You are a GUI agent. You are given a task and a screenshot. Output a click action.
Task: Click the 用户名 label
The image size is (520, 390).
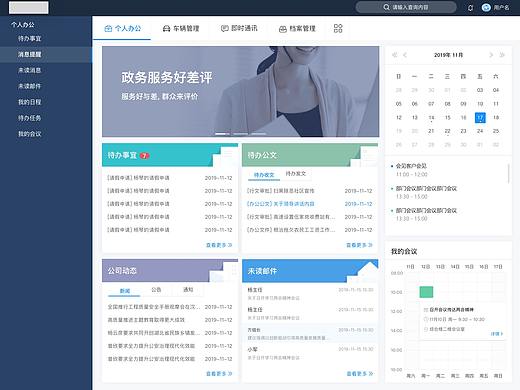[501, 7]
